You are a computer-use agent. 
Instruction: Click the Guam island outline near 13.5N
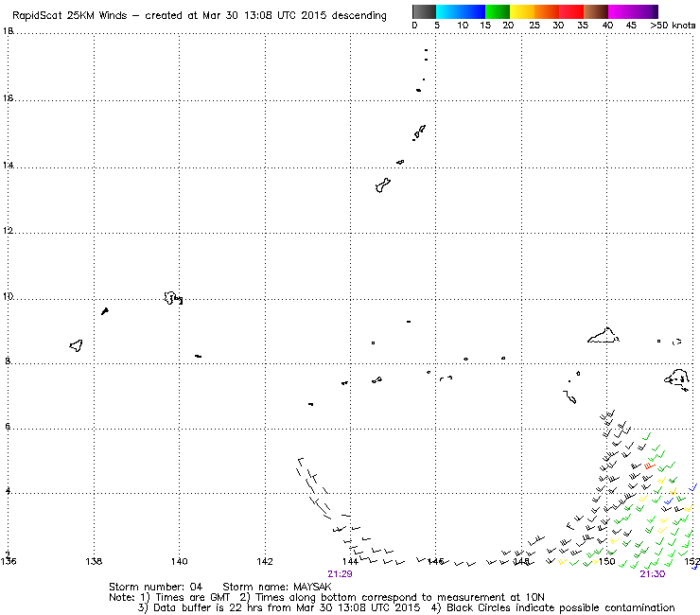tap(383, 184)
